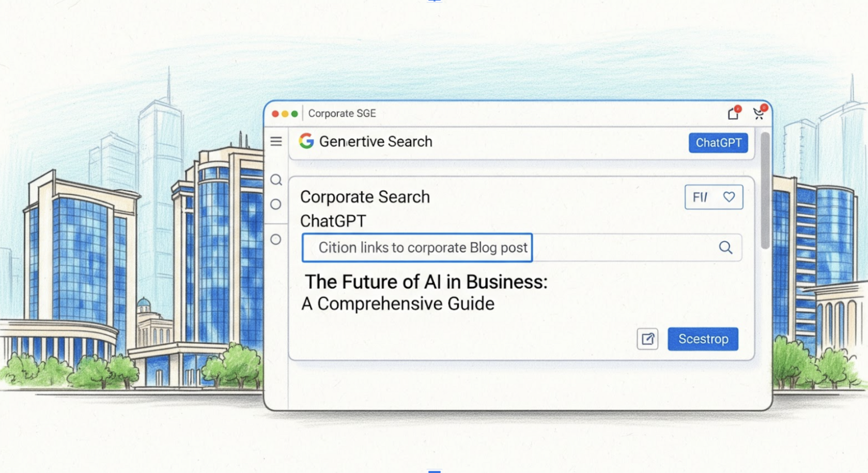Select the sidebar circle icon beneath the divider line
The width and height of the screenshot is (868, 473).
(x=276, y=239)
